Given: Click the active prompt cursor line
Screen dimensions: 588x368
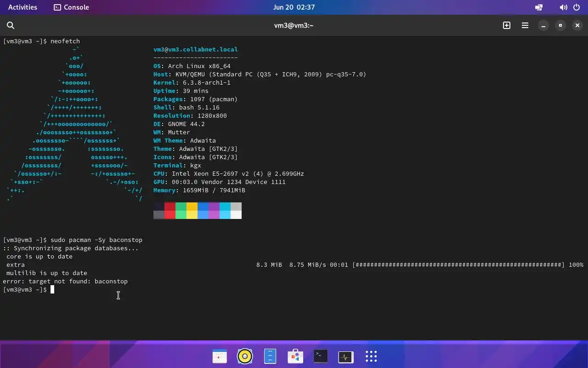Looking at the screenshot, I should (x=28, y=290).
